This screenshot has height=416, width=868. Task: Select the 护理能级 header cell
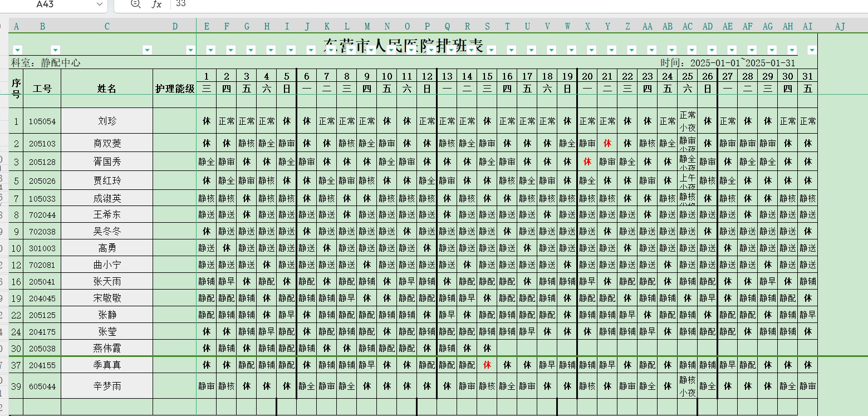pos(175,89)
